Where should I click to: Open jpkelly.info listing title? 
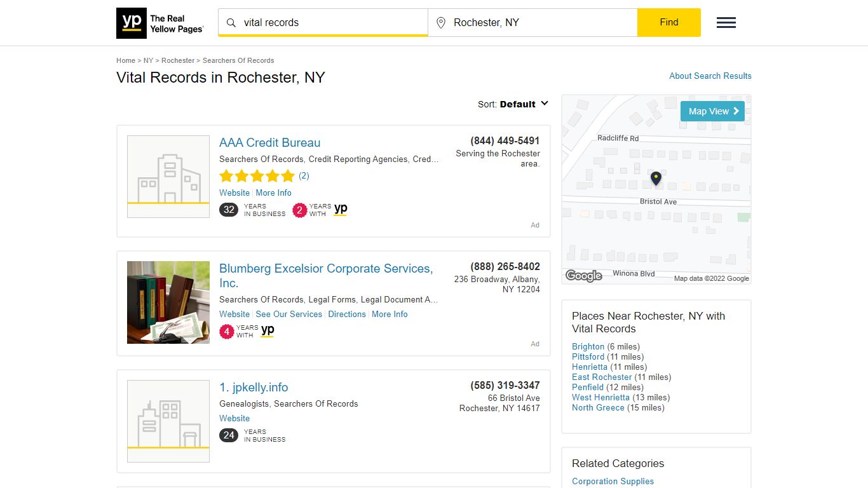coord(254,388)
